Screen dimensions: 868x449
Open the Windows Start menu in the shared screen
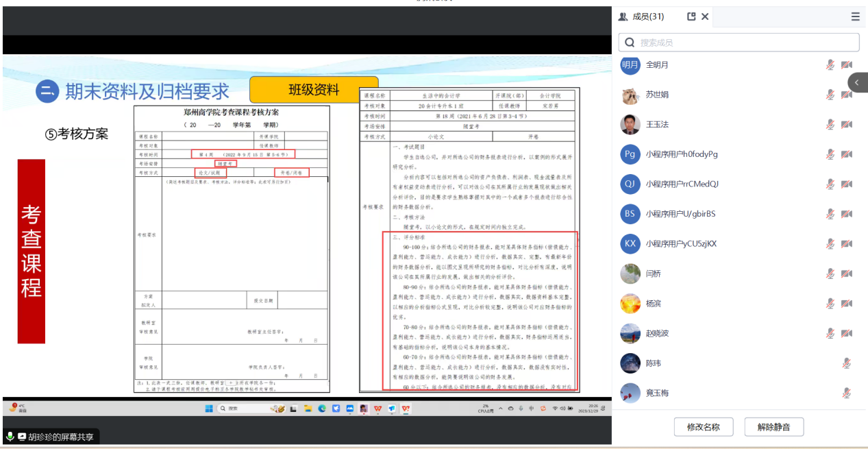[209, 409]
